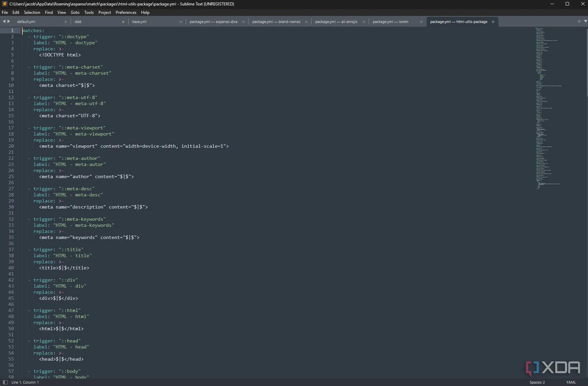Open the tab list dropdown arrow
The height and width of the screenshot is (386, 588).
pyautogui.click(x=585, y=21)
